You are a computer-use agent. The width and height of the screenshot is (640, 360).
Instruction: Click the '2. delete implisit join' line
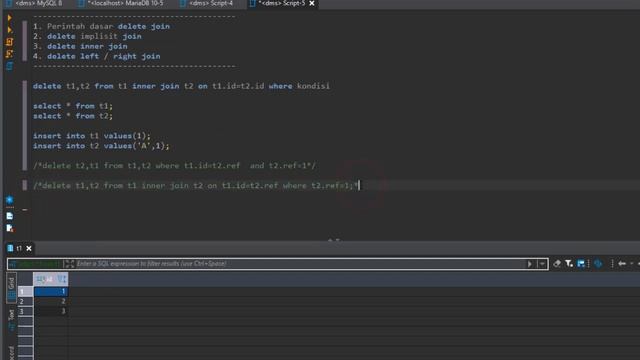coord(87,36)
